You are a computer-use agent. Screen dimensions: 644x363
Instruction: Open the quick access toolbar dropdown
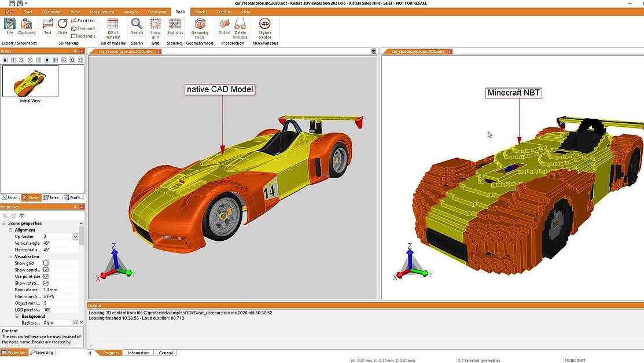coord(26,3)
